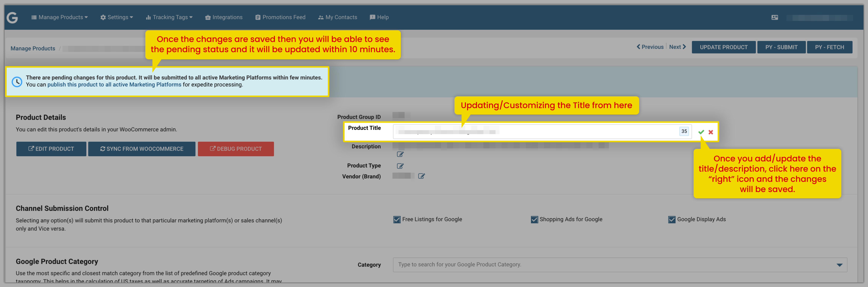Toggle Shopping Ads for Google checkbox
The image size is (868, 287).
pos(534,219)
